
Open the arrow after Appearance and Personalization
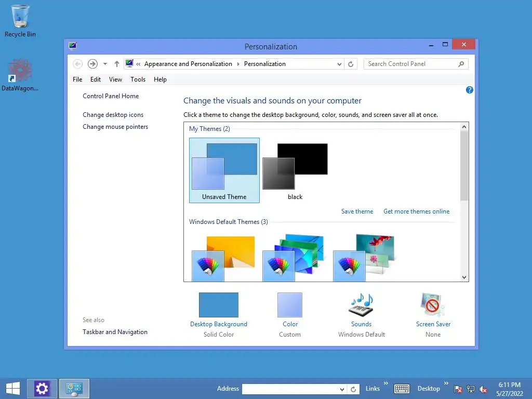point(238,64)
